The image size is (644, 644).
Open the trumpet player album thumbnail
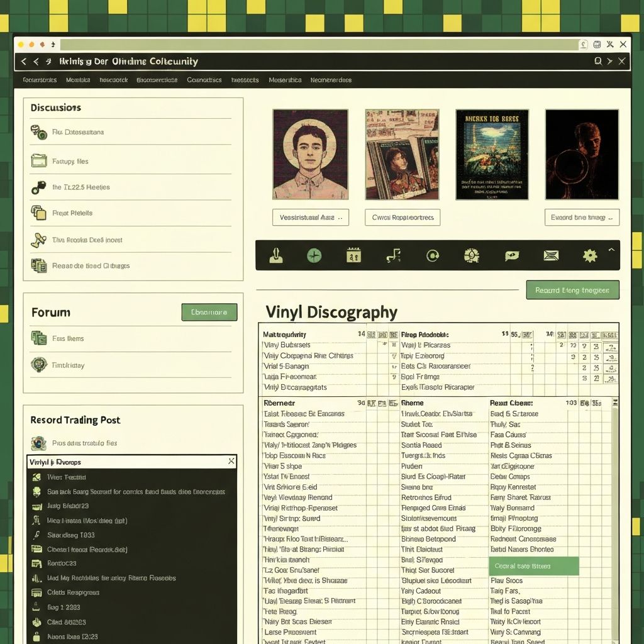pos(582,154)
